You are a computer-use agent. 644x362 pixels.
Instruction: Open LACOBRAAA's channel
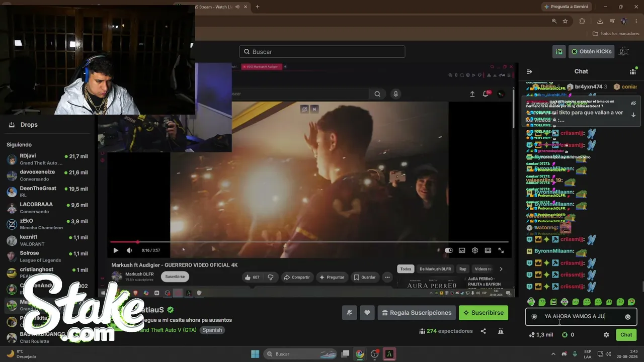pos(47,208)
